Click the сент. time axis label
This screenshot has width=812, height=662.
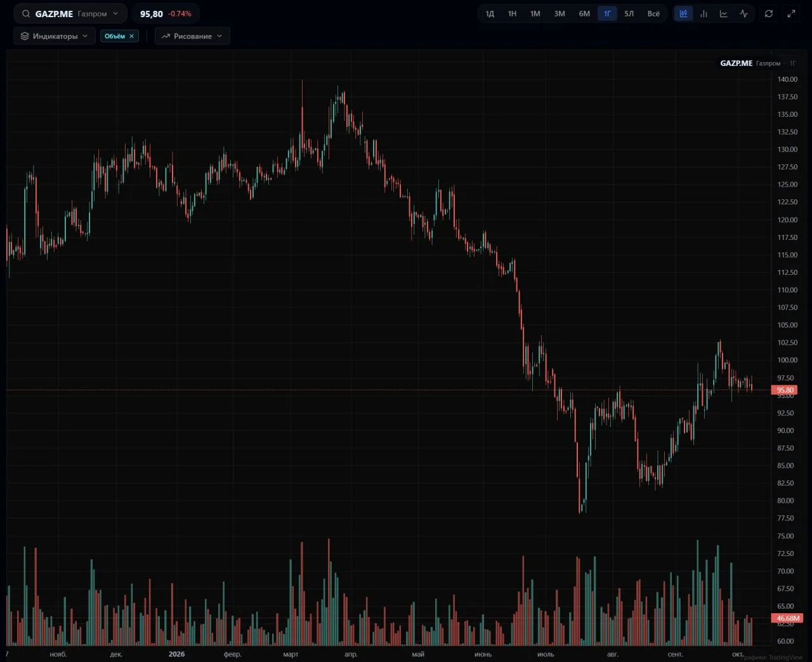click(x=676, y=654)
